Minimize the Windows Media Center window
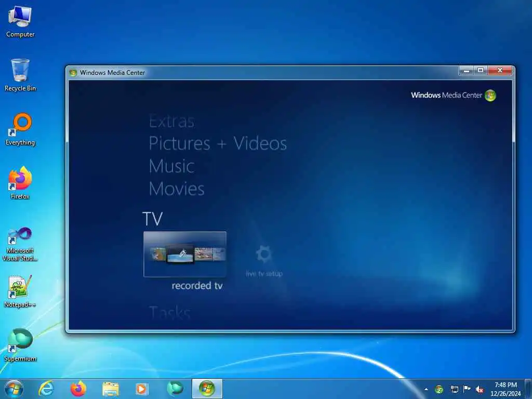The width and height of the screenshot is (532, 399). click(467, 71)
